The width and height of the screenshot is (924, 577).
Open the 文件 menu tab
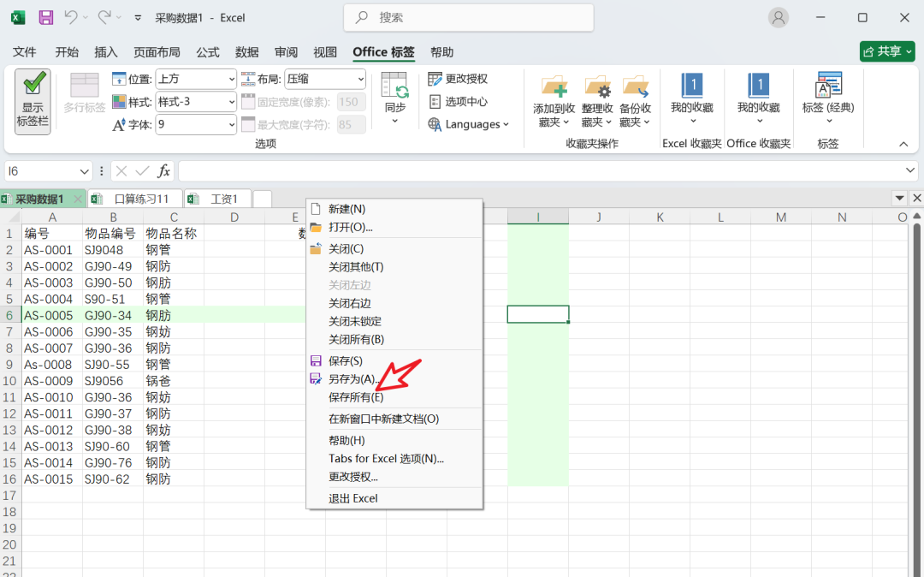24,52
